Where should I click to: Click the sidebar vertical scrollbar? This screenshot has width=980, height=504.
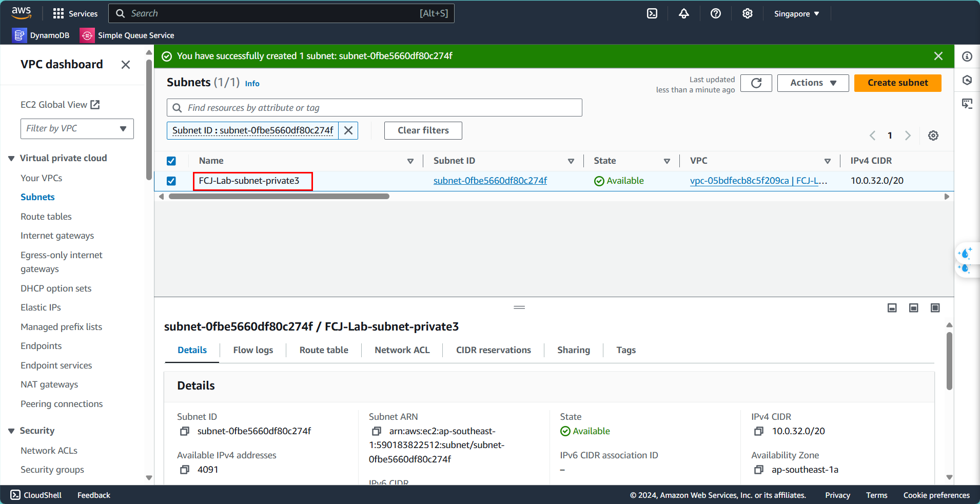tap(149, 120)
